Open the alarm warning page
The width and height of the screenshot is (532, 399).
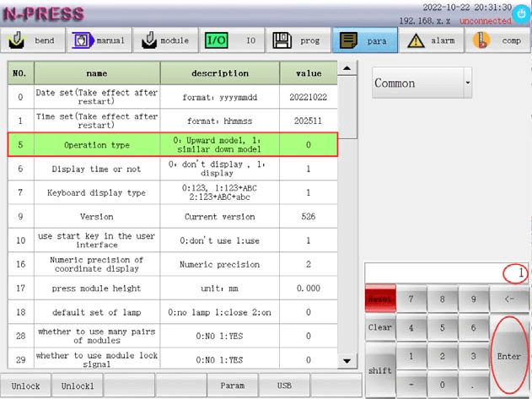tap(430, 40)
